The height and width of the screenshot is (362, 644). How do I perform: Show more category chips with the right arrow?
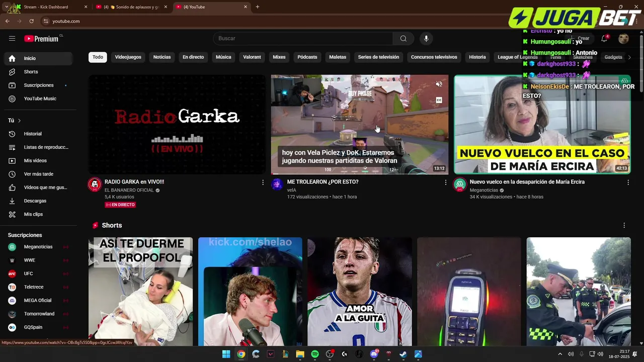click(629, 57)
